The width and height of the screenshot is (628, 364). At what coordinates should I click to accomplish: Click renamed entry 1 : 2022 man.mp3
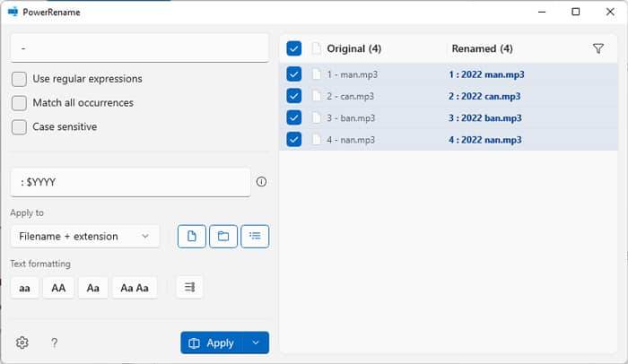point(486,74)
